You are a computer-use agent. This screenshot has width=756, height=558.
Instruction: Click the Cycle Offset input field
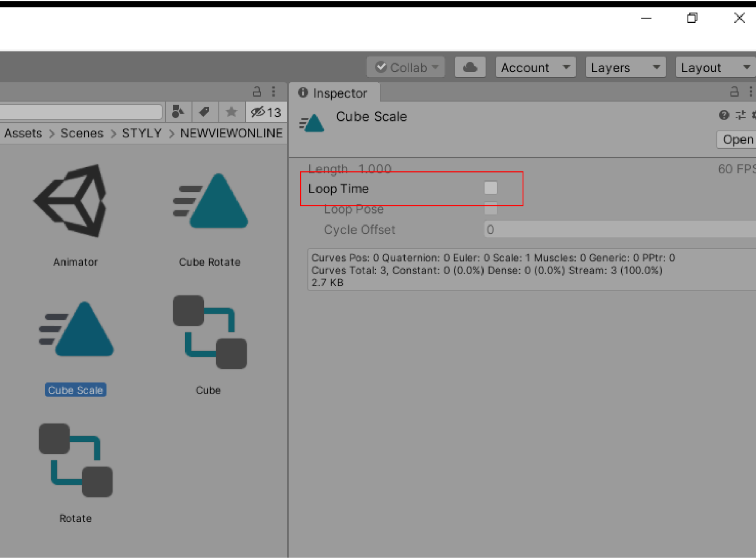coord(619,229)
